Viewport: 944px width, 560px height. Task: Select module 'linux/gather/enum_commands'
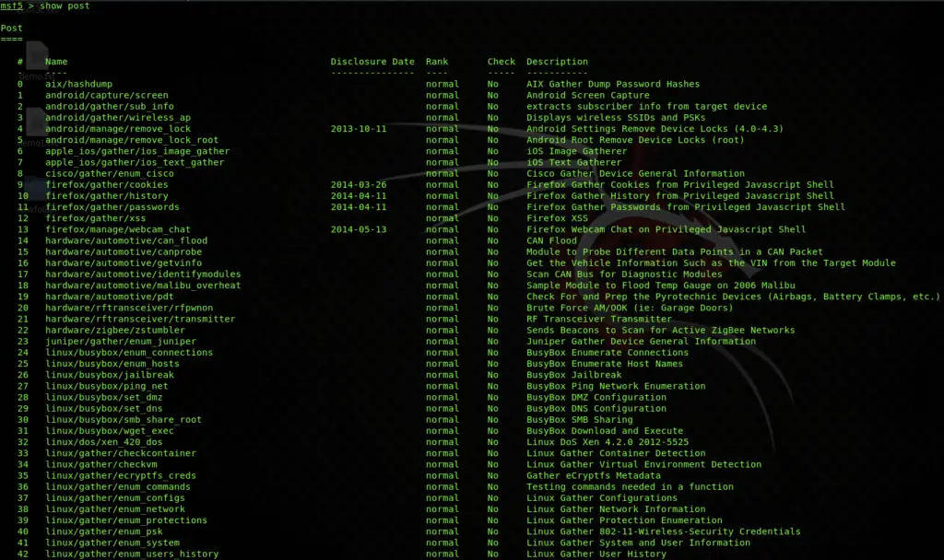pos(118,487)
